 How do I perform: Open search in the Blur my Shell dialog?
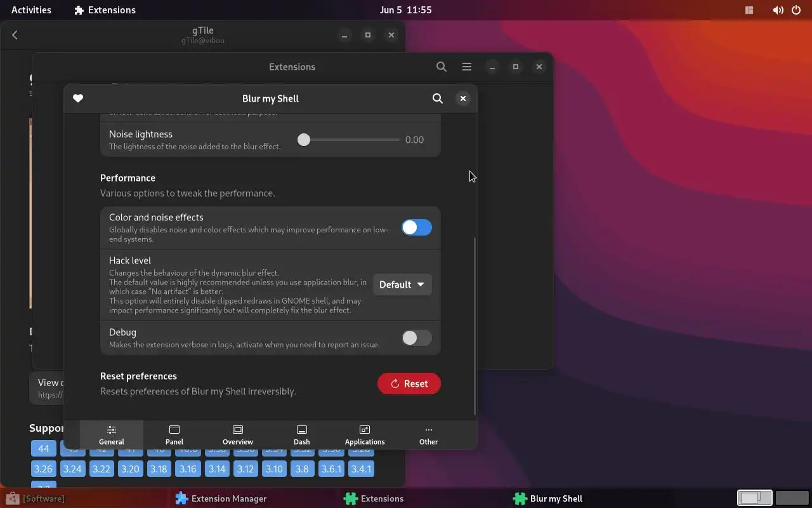point(438,98)
